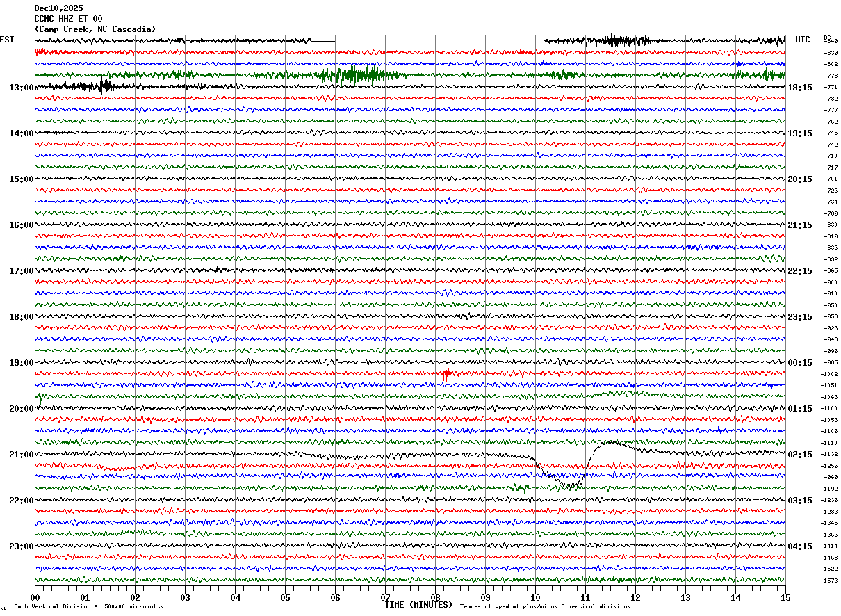Click the 00:15 UTC time label

800,363
